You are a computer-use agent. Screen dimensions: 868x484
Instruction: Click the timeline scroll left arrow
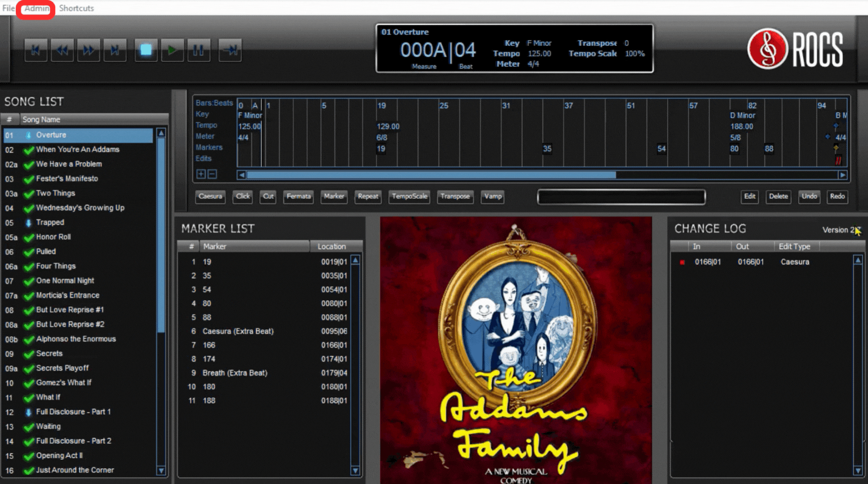[241, 175]
